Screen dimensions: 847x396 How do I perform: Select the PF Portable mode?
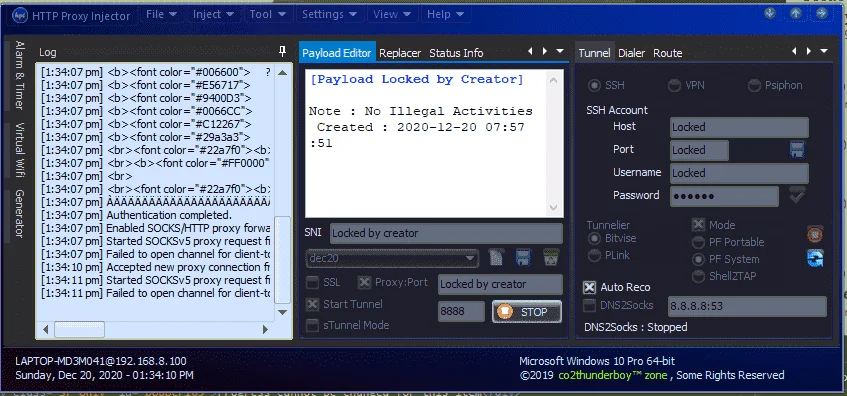(699, 242)
